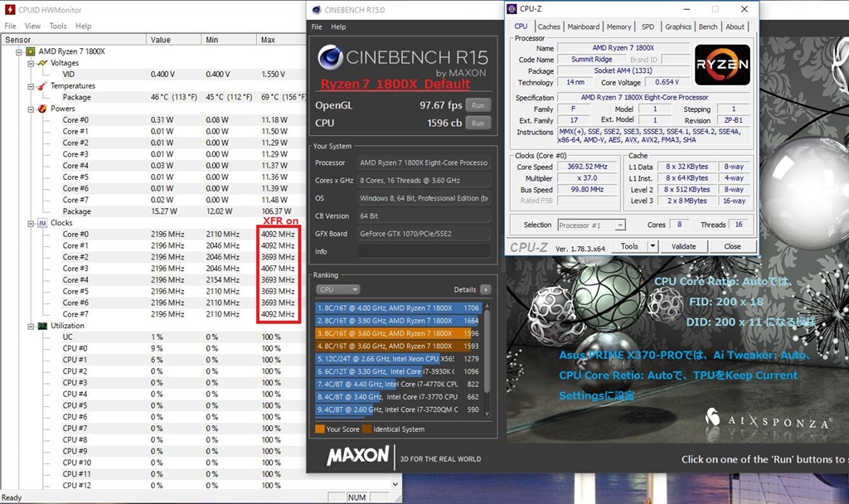Viewport: 849px width, 504px height.
Task: Click the Core Speed value 3692.52 MHz
Action: pos(587,167)
